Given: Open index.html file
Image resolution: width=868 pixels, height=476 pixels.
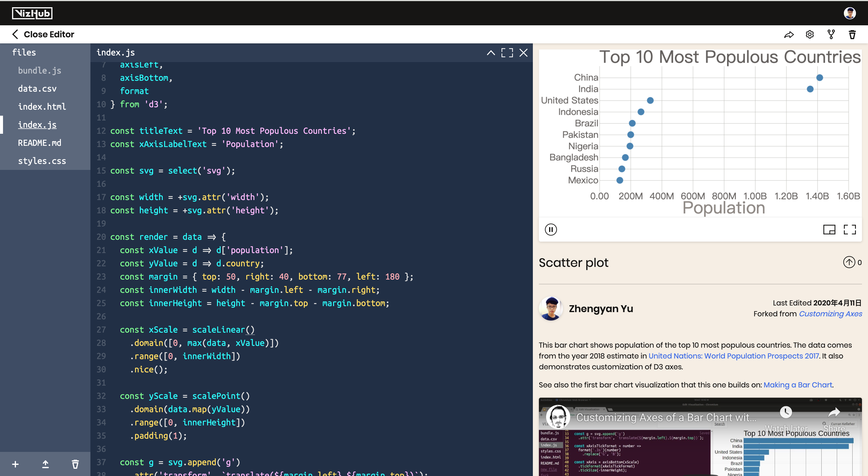Looking at the screenshot, I should point(42,106).
